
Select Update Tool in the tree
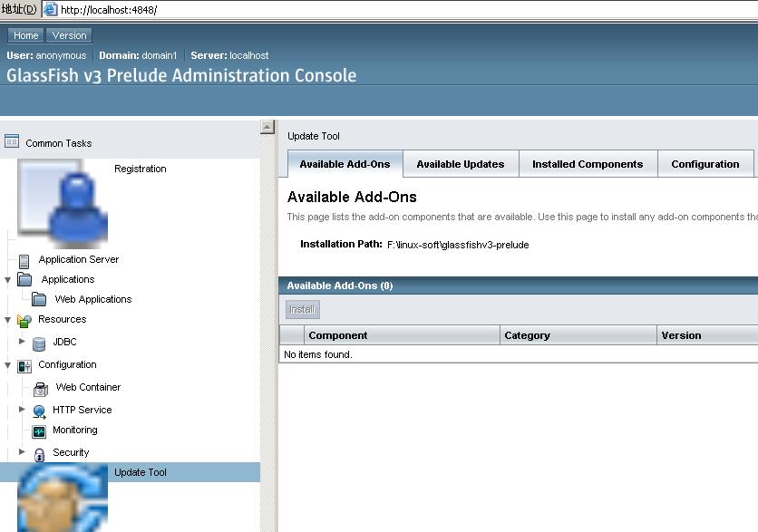pyautogui.click(x=141, y=472)
